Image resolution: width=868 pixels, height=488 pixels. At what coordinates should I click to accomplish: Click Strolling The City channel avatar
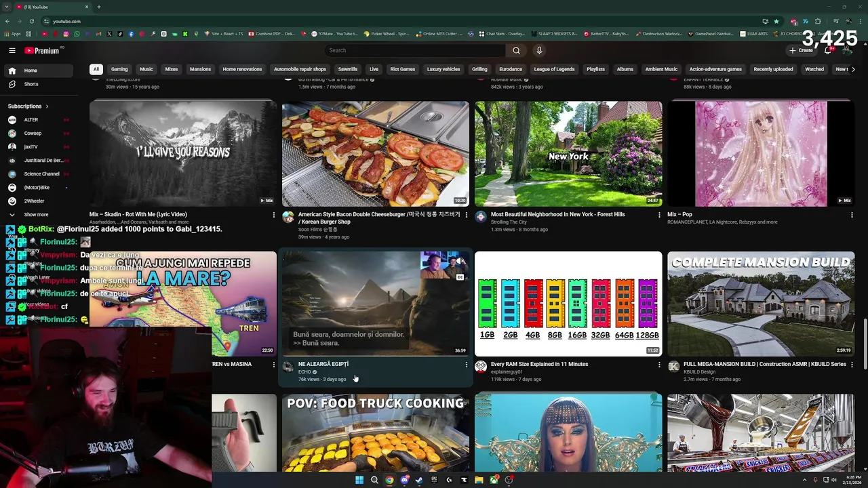pyautogui.click(x=481, y=217)
